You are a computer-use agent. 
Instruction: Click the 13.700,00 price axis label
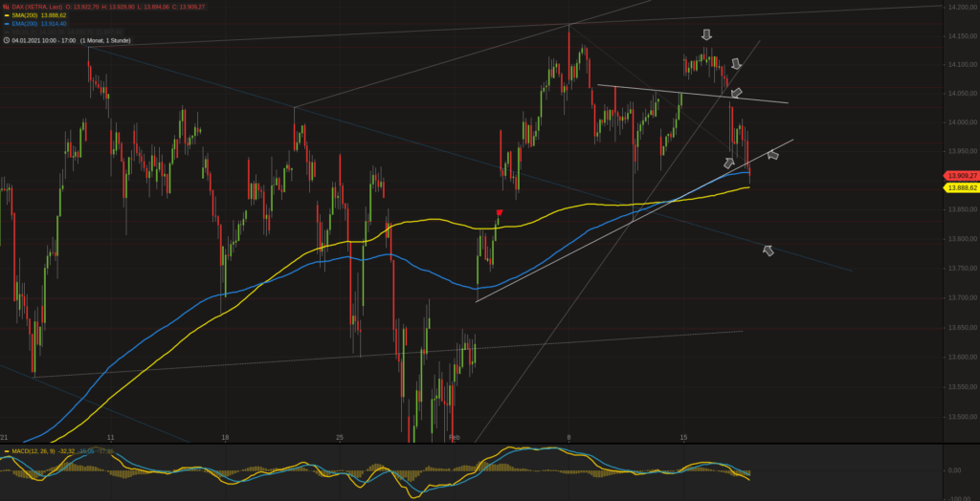(x=961, y=298)
